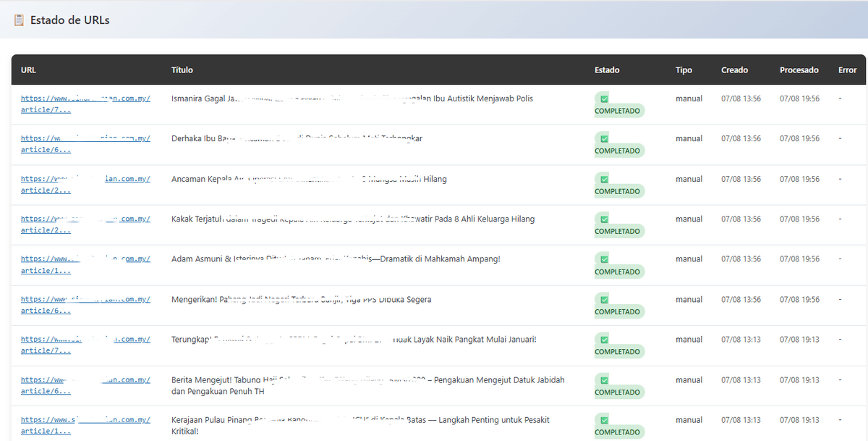868x441 pixels.
Task: Click green check icon in Kakak Terjatuh row
Action: (x=604, y=219)
